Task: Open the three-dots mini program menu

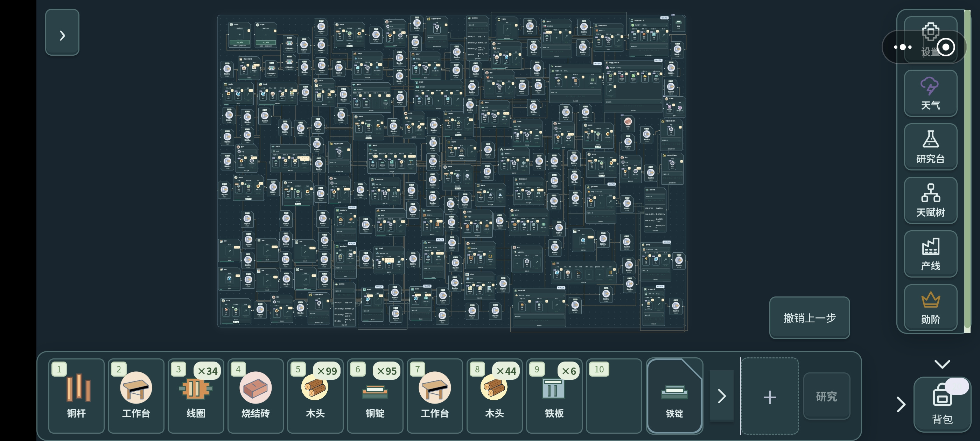Action: click(x=902, y=47)
